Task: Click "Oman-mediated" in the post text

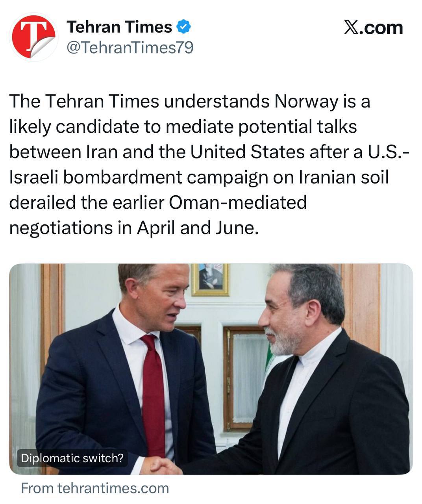Action: (x=238, y=202)
